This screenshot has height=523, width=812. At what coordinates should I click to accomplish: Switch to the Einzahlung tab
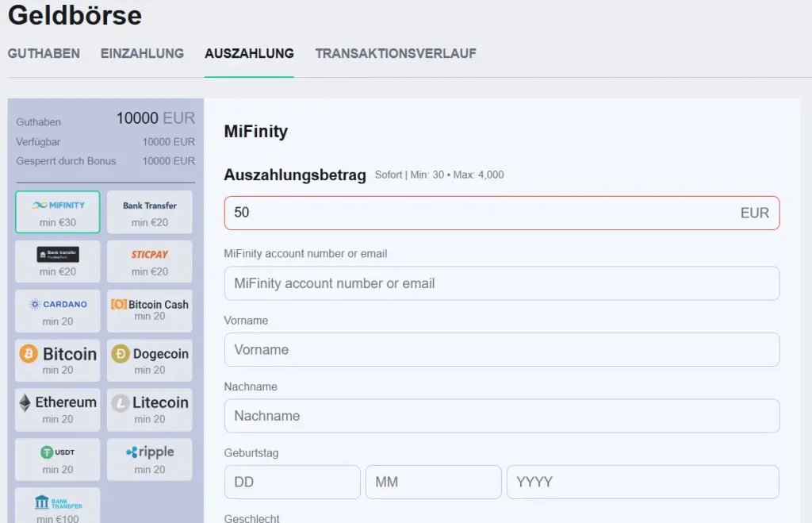click(x=142, y=53)
